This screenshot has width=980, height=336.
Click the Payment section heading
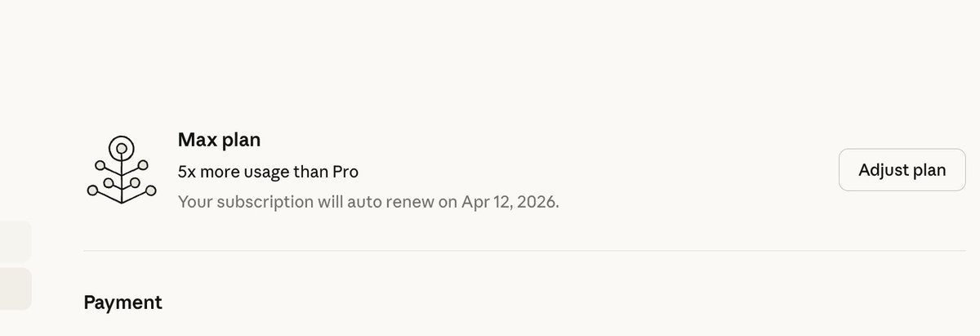pos(122,302)
